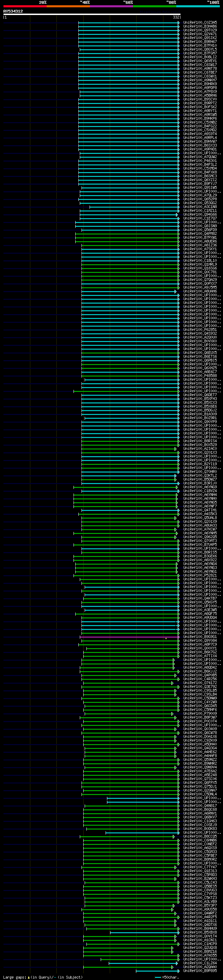Select the UniRef100_B9HRK9 label
The height and width of the screenshot is (980, 223).
200,84
